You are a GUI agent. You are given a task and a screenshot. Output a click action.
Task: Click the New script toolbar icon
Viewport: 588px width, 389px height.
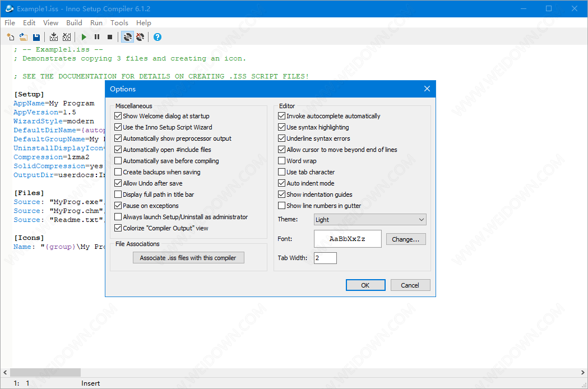pyautogui.click(x=11, y=37)
